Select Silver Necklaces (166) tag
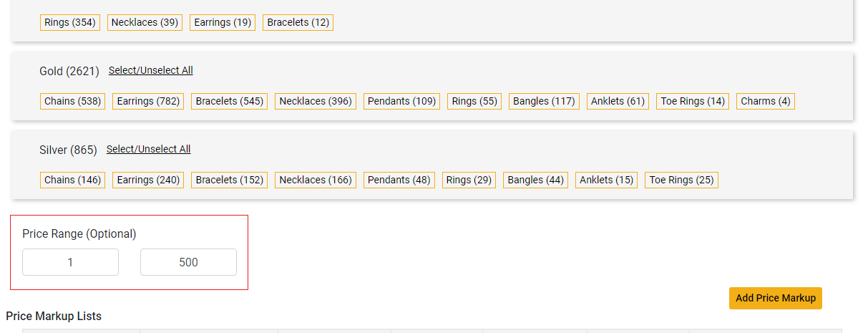The width and height of the screenshot is (868, 333). coord(316,180)
